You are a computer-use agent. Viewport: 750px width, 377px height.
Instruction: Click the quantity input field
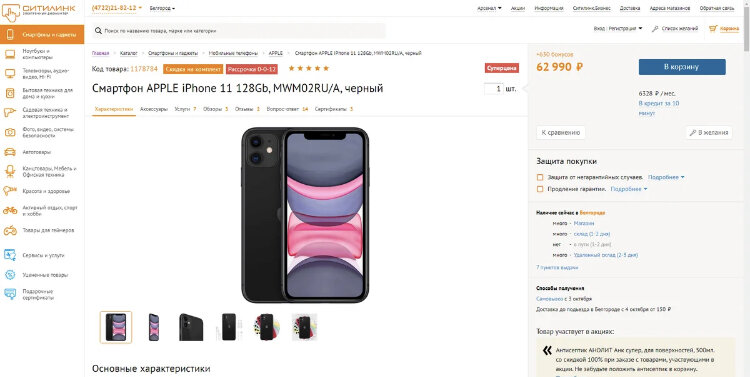click(x=494, y=89)
